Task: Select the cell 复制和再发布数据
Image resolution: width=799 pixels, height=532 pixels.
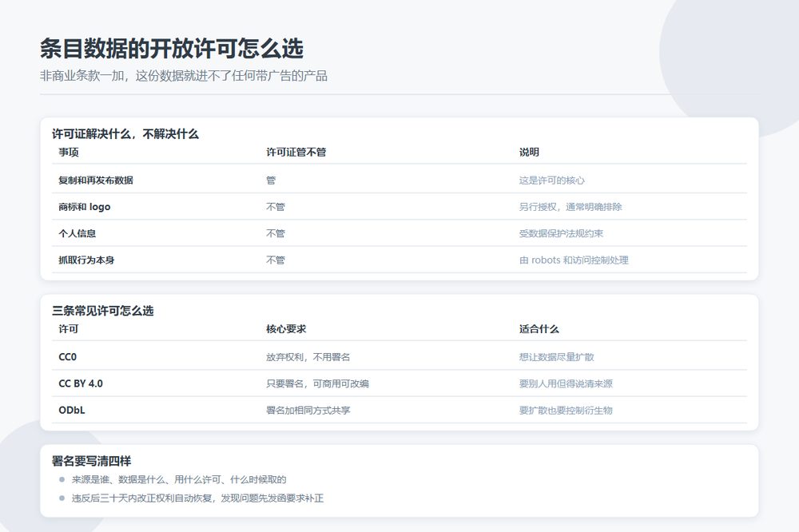Action: tap(96, 180)
